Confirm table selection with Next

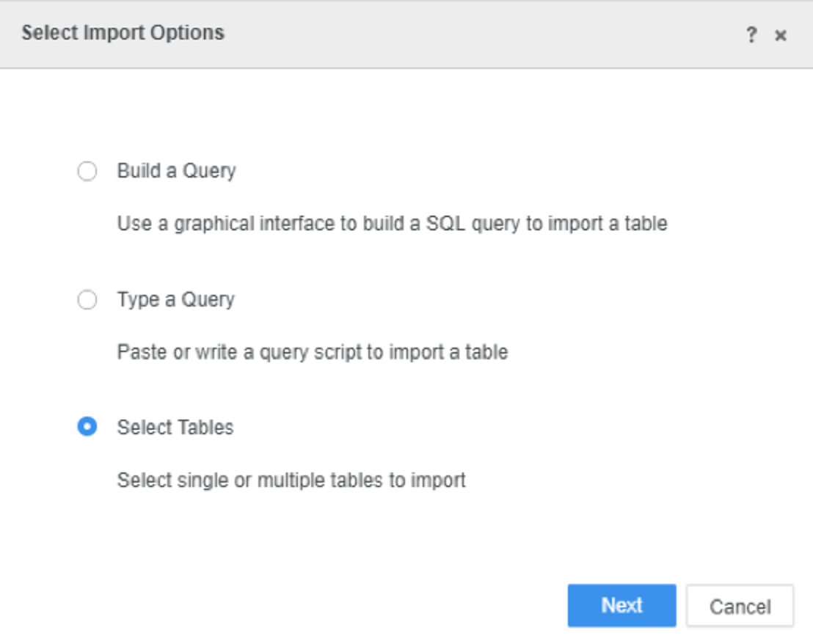coord(621,605)
